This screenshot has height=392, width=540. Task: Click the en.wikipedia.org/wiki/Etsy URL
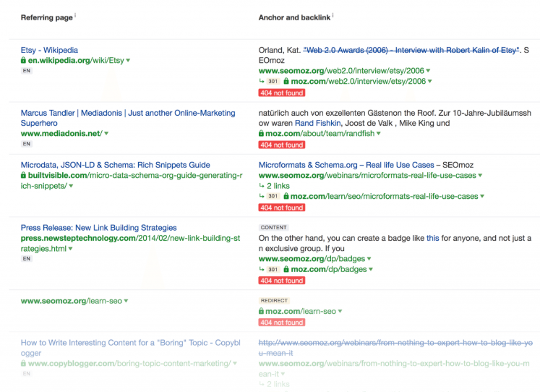[x=76, y=60]
